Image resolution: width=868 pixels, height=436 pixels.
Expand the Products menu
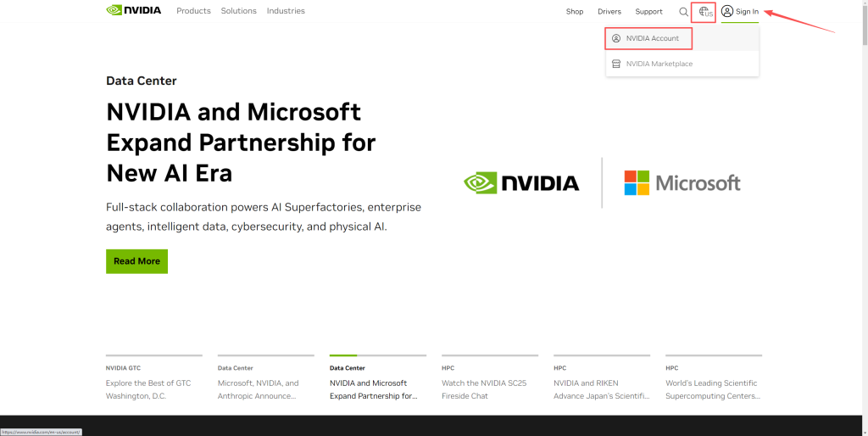pos(193,11)
